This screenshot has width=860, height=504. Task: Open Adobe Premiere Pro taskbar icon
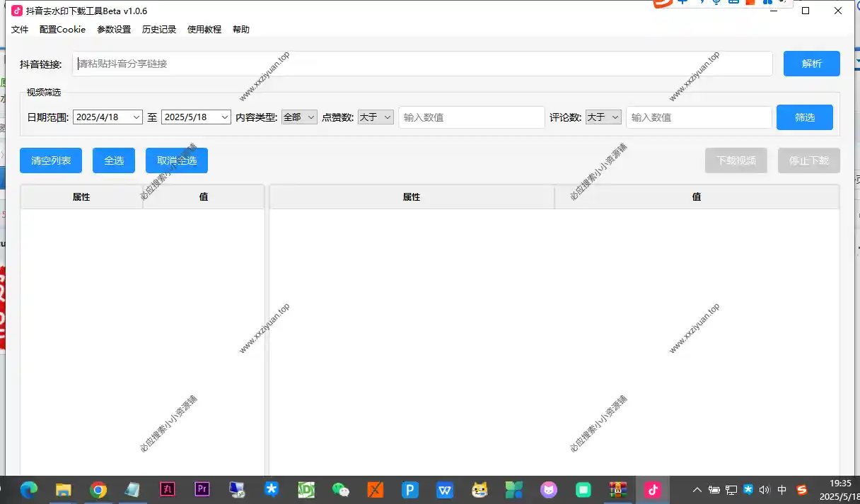click(202, 489)
